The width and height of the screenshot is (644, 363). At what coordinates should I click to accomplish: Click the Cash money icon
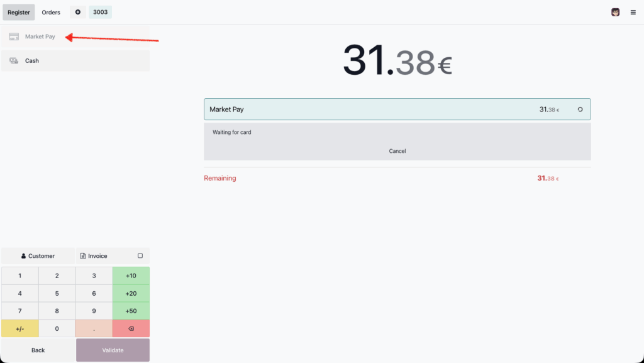pyautogui.click(x=14, y=61)
